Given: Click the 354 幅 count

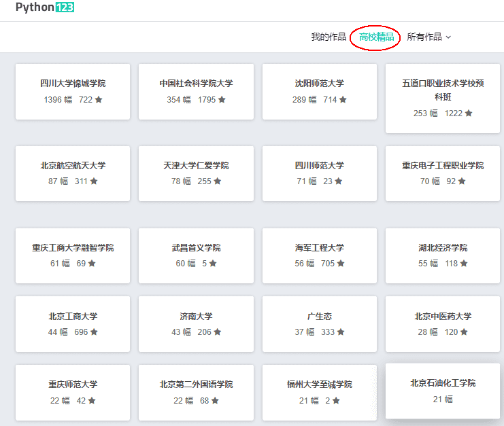Looking at the screenshot, I should (179, 100).
